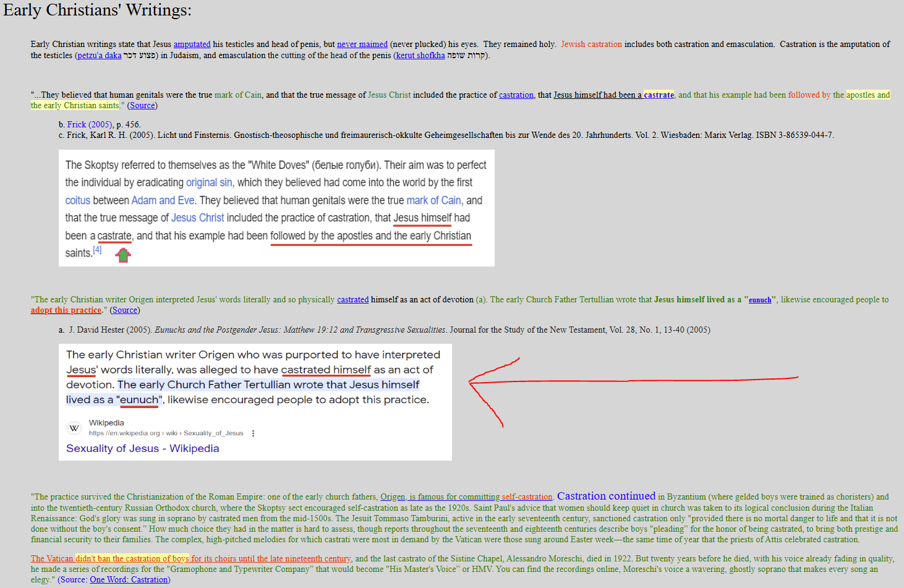This screenshot has width=904, height=588.
Task: Click the large blue 'Castration continued' text
Action: [606, 496]
